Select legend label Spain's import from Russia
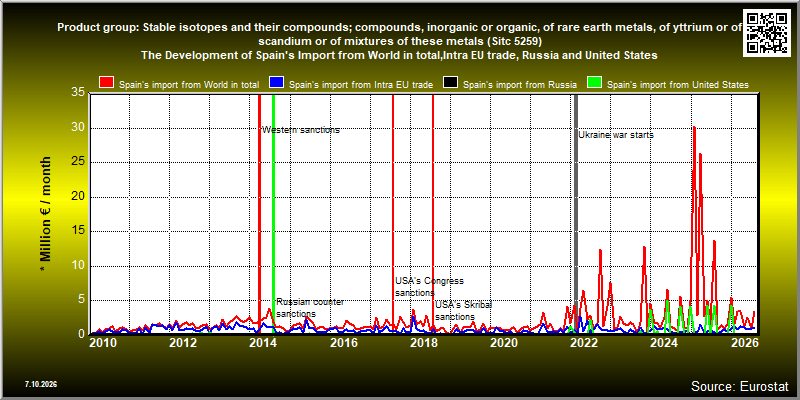Screen dimensions: 800x400 [520, 85]
